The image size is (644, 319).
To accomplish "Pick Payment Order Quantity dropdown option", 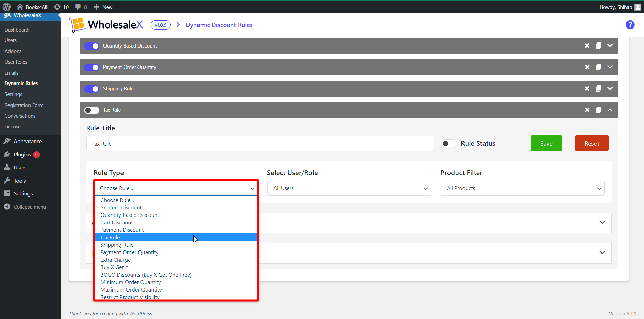I will click(176, 252).
